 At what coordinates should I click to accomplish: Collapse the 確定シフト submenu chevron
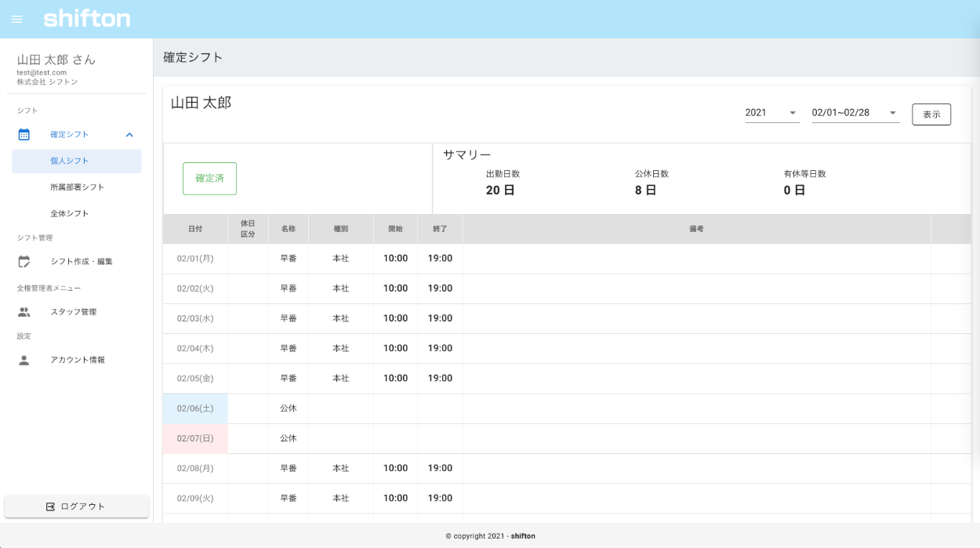129,135
